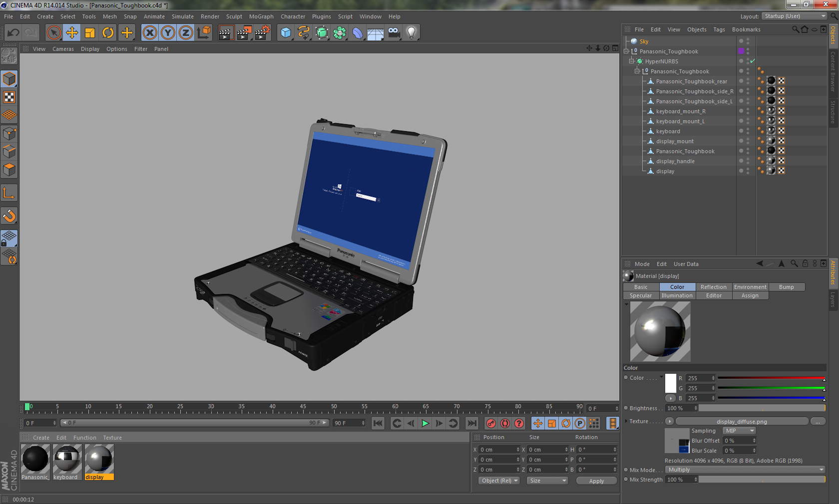
Task: Click Brightness animation dot
Action: point(626,408)
